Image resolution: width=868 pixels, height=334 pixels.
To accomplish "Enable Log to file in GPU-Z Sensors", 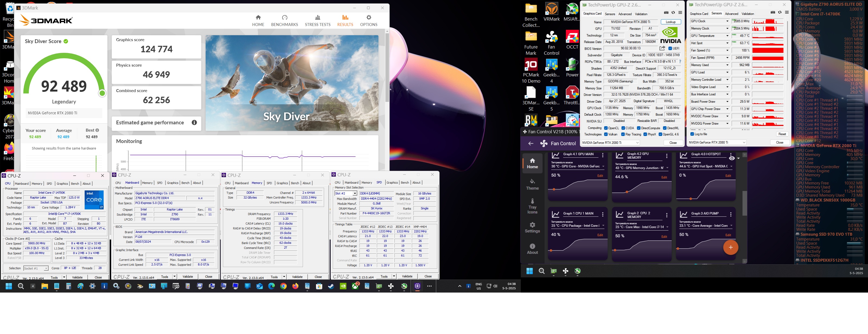I will 692,134.
